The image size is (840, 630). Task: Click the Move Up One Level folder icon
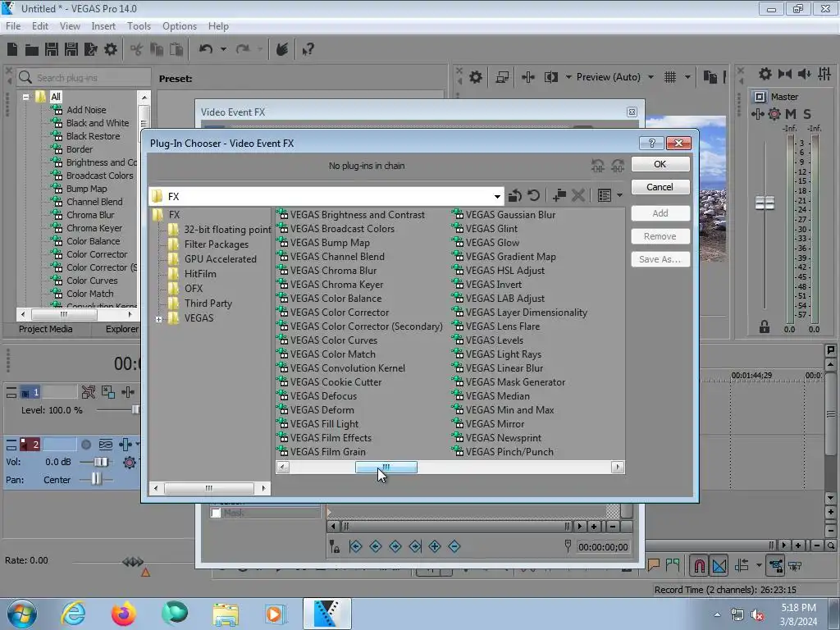pyautogui.click(x=515, y=195)
